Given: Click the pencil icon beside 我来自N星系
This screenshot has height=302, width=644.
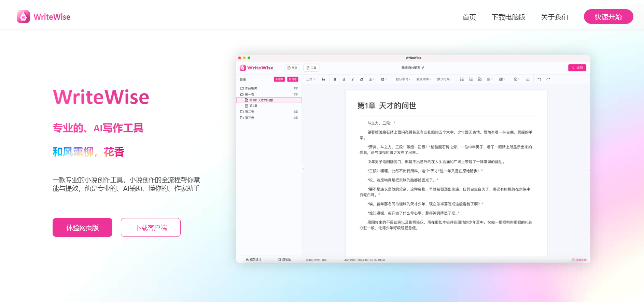Looking at the screenshot, I should [423, 68].
